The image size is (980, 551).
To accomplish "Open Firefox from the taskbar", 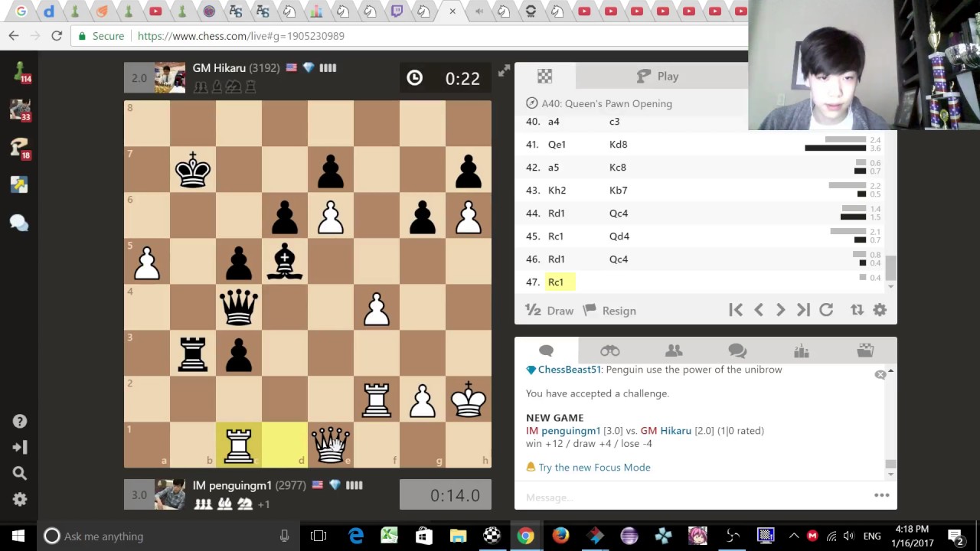I will [x=560, y=536].
